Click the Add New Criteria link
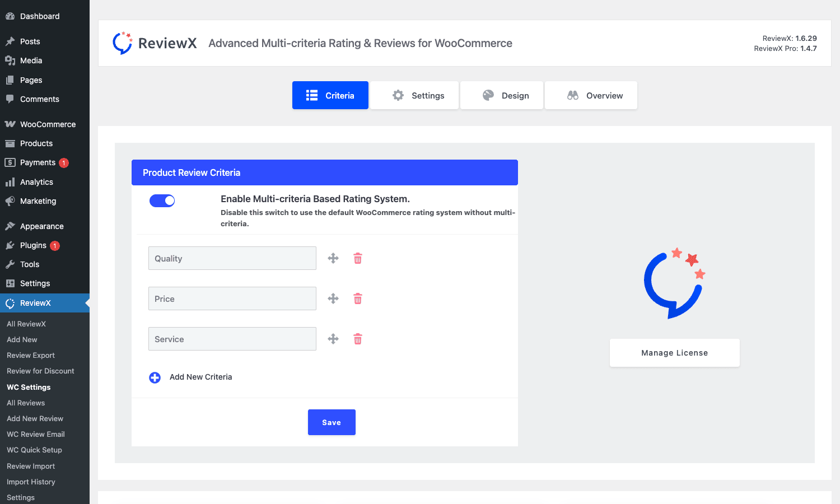This screenshot has width=840, height=504. point(200,377)
